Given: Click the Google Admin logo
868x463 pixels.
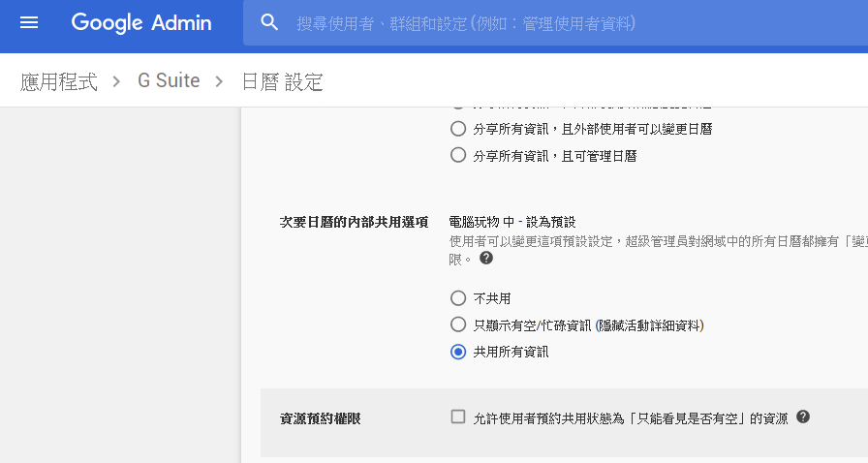Looking at the screenshot, I should [x=141, y=22].
